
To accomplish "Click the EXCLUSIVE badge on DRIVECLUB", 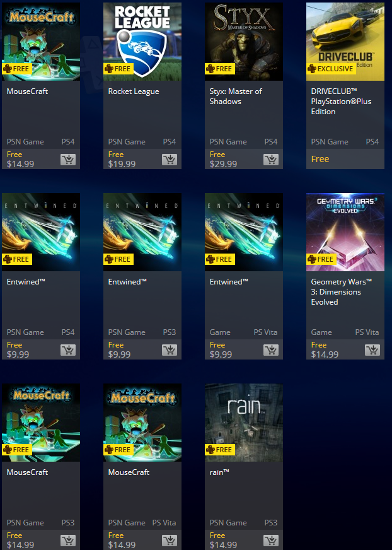I will (331, 69).
